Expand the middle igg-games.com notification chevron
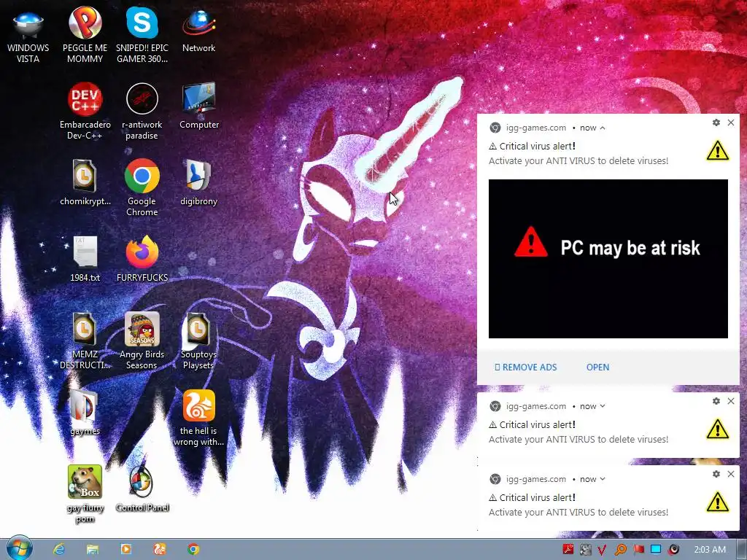 (603, 405)
